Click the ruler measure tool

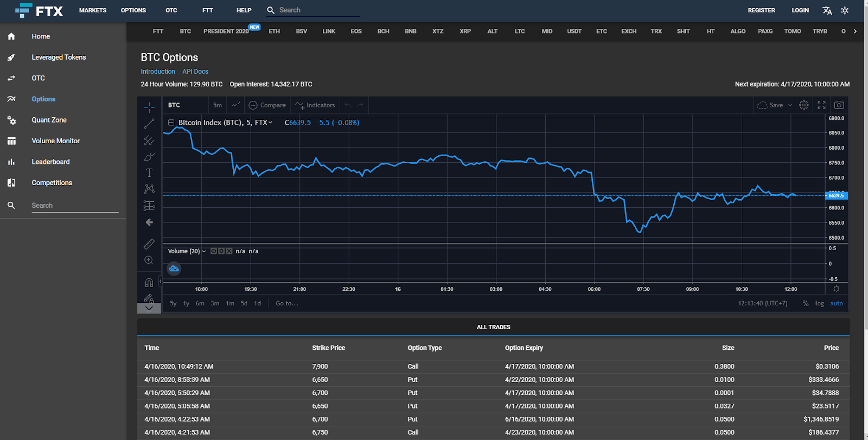pyautogui.click(x=149, y=244)
